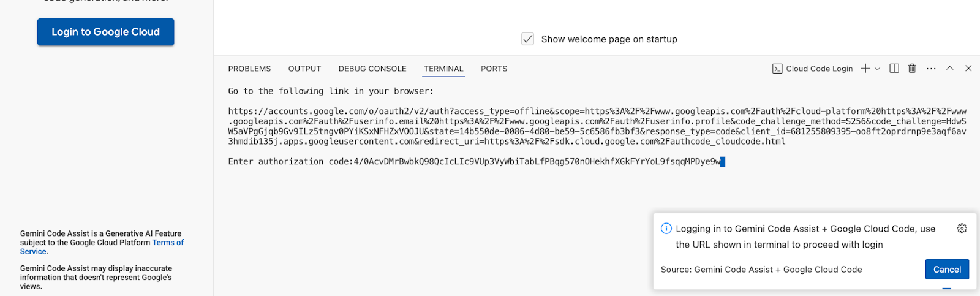Image resolution: width=980 pixels, height=296 pixels.
Task: Switch to the TERMINAL tab
Action: coord(443,69)
